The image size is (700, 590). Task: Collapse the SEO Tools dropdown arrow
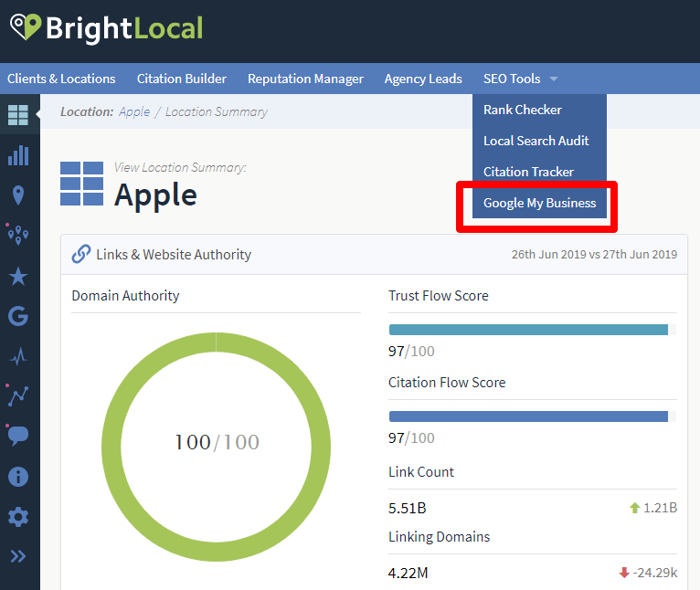[554, 79]
